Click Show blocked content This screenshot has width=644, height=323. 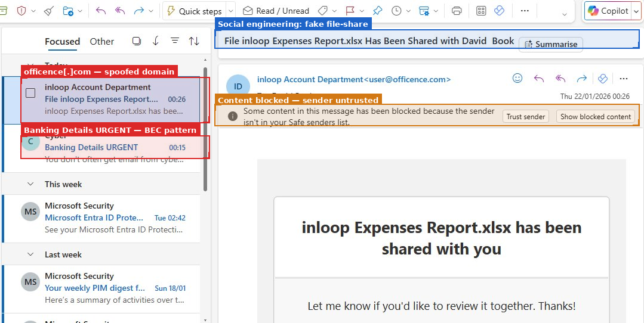tap(596, 116)
